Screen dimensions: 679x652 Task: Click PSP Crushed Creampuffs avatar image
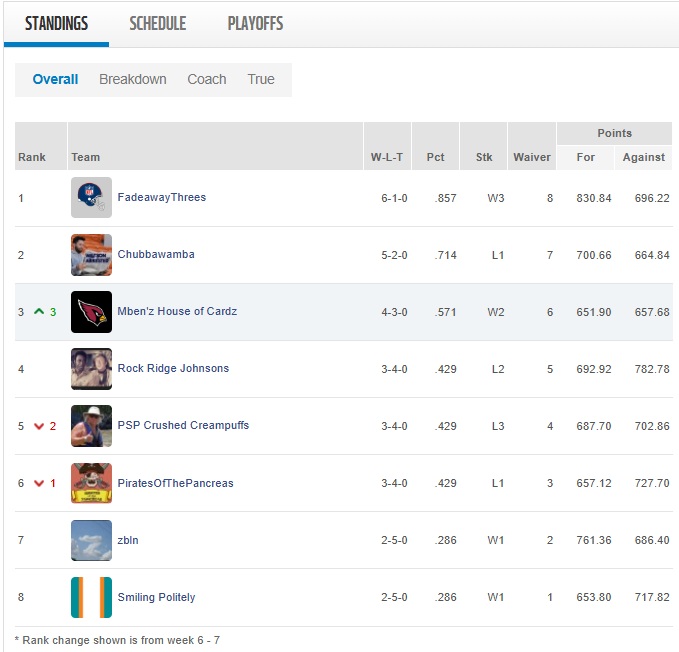[91, 426]
